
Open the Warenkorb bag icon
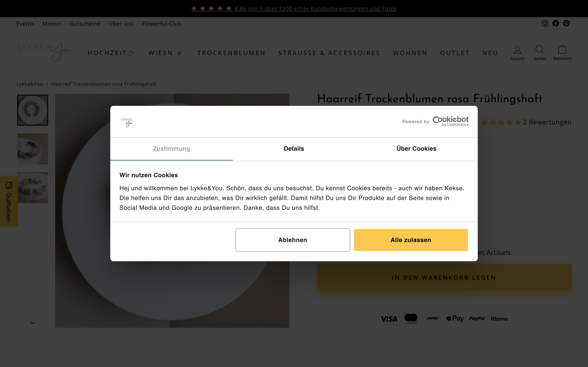(x=562, y=50)
